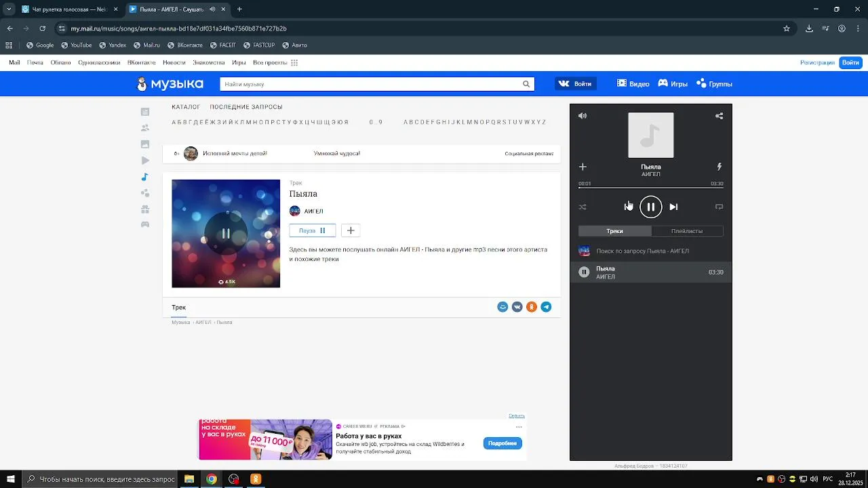Toggle shuffle mode in the player
868x488 pixels.
click(x=583, y=207)
